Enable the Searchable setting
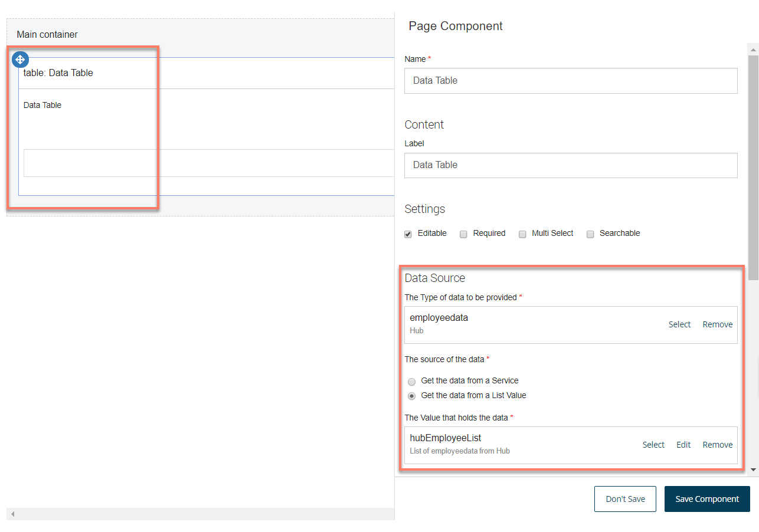This screenshot has width=759, height=532. click(x=590, y=234)
